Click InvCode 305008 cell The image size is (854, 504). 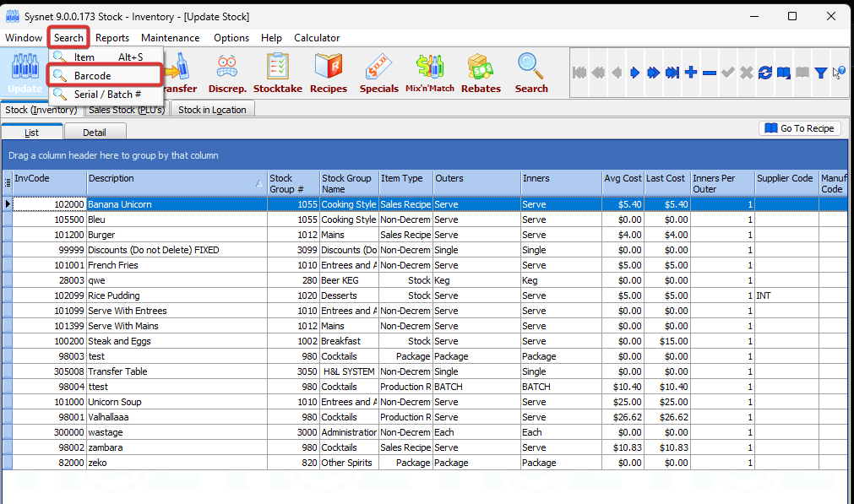50,371
